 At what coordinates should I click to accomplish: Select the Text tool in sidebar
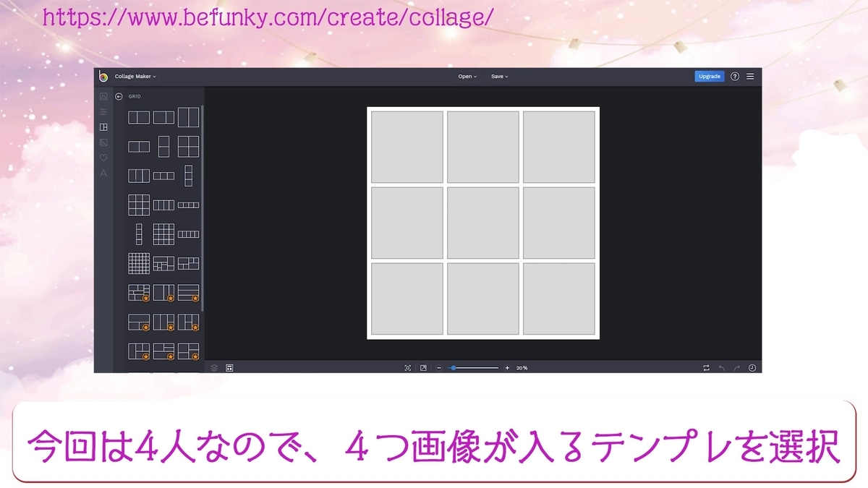coord(103,174)
